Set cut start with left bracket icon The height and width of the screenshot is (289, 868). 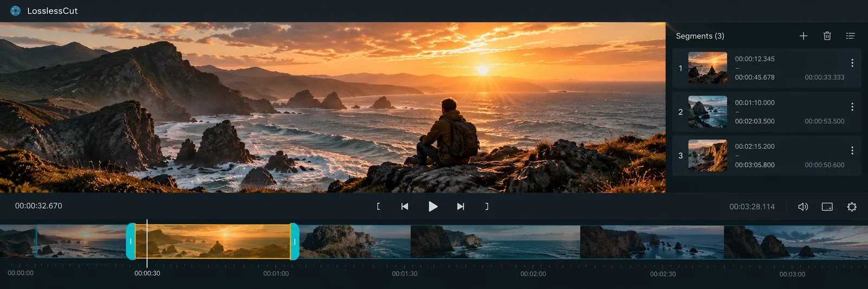378,207
